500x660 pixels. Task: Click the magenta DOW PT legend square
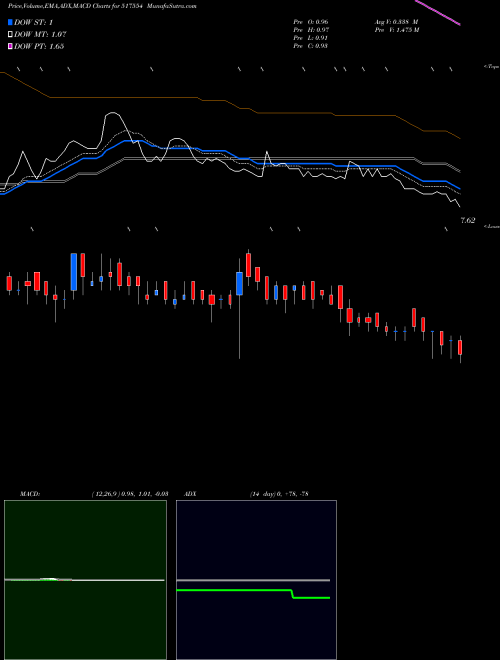[x=10, y=46]
